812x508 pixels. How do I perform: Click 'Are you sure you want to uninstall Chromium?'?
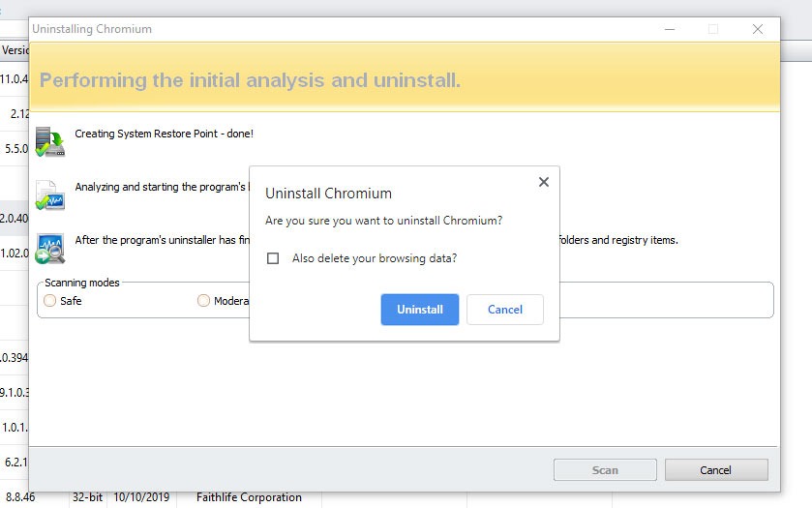pos(383,221)
